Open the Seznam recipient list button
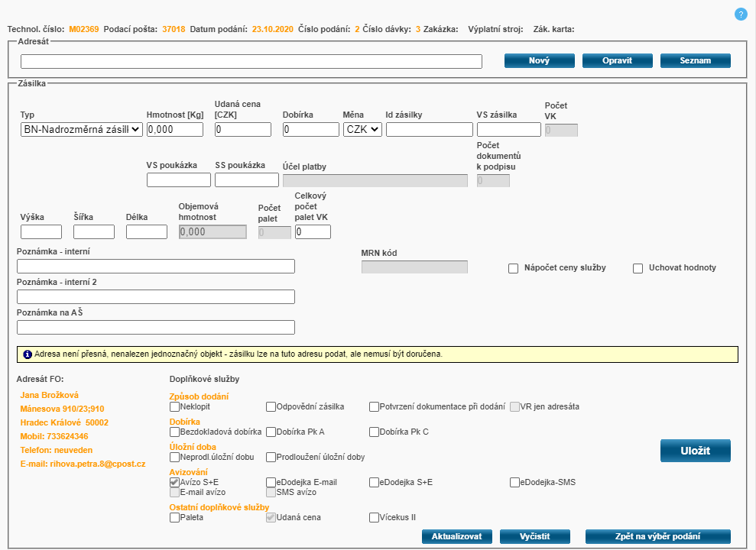756x550 pixels. pos(695,61)
